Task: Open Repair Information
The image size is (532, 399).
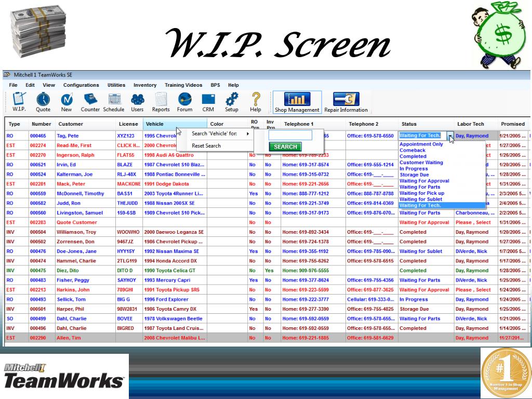Action: tap(346, 102)
